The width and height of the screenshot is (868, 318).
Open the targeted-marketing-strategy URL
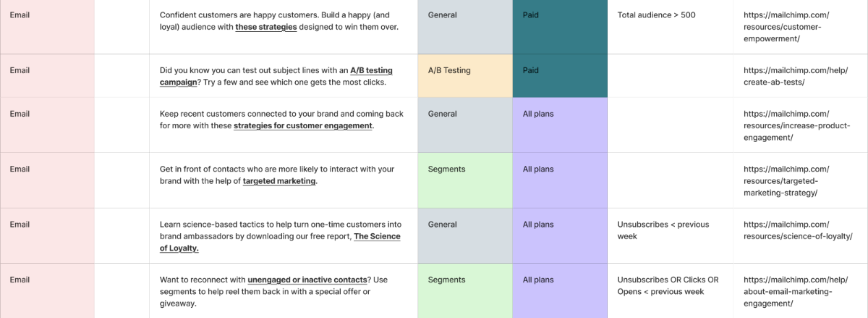pos(786,181)
